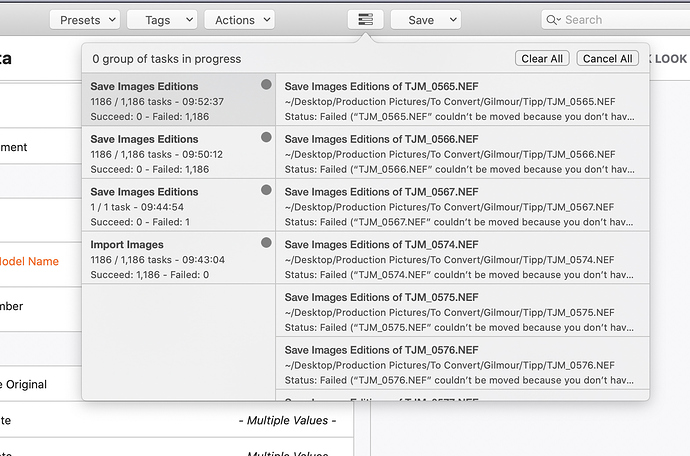
Task: Select the failed task for TJM_0566.NEF
Action: coord(462,152)
